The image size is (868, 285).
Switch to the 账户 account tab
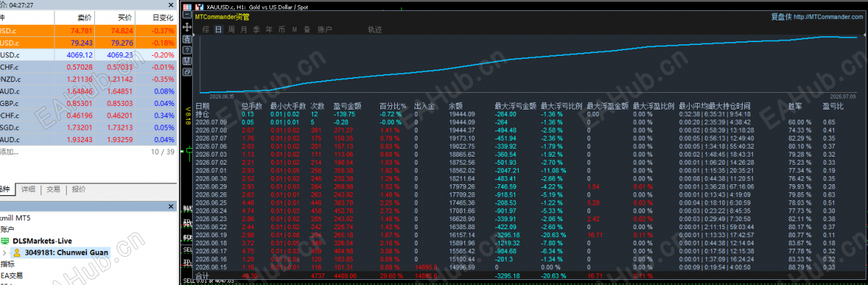pyautogui.click(x=325, y=30)
